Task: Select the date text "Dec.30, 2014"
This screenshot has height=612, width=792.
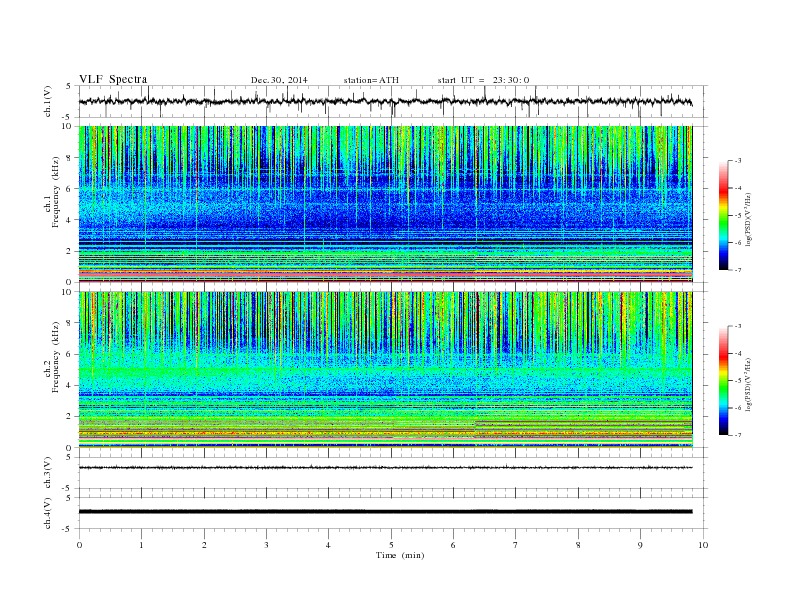Action: 279,80
